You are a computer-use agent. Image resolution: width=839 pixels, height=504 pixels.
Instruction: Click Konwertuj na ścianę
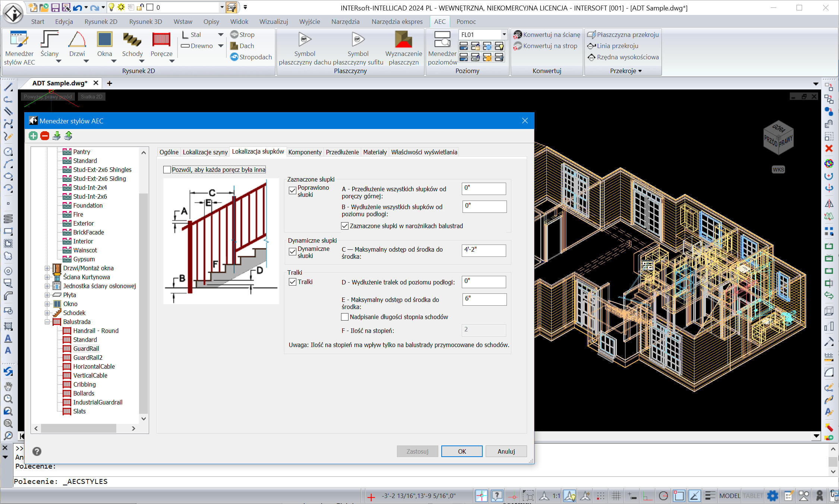tap(547, 35)
